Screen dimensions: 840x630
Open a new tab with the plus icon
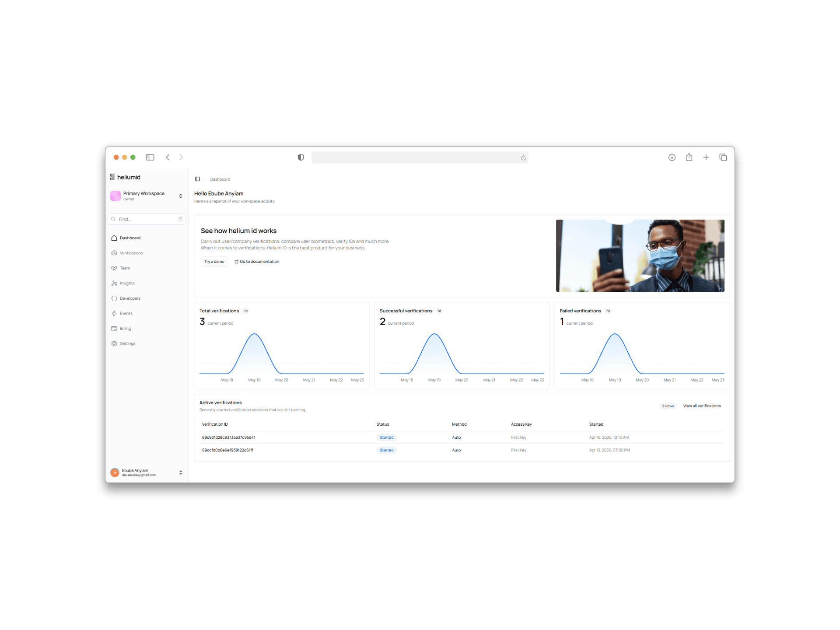coord(706,157)
